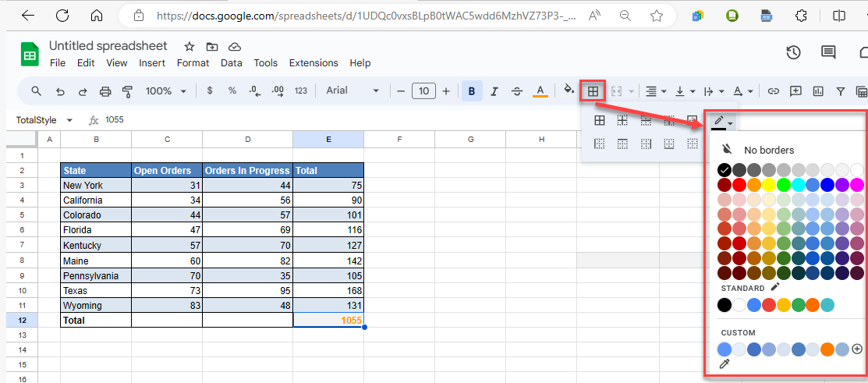Screen dimensions: 868x383
Task: Open the Format menu
Action: [193, 63]
